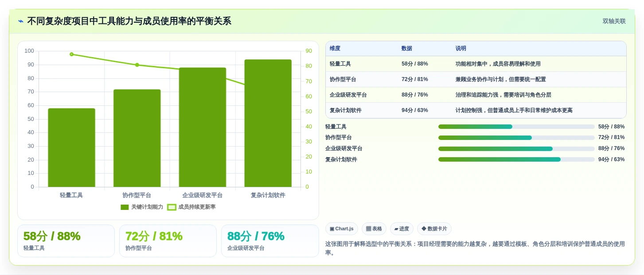
Task: Toggle the 成员持续更新率 legend entry
Action: (191, 207)
